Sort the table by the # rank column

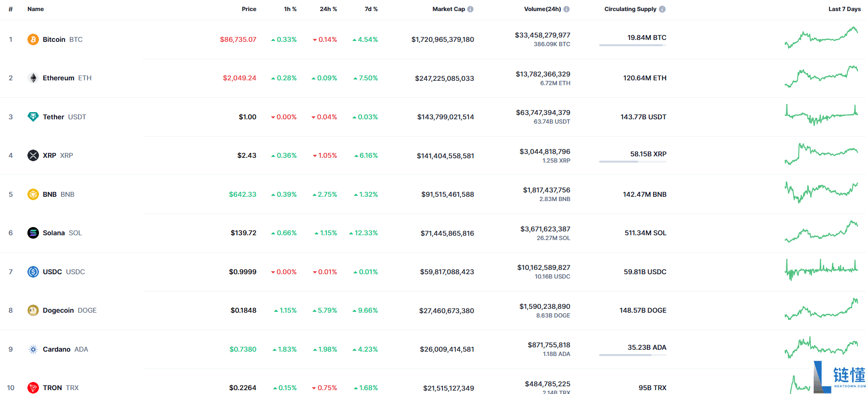pos(11,9)
